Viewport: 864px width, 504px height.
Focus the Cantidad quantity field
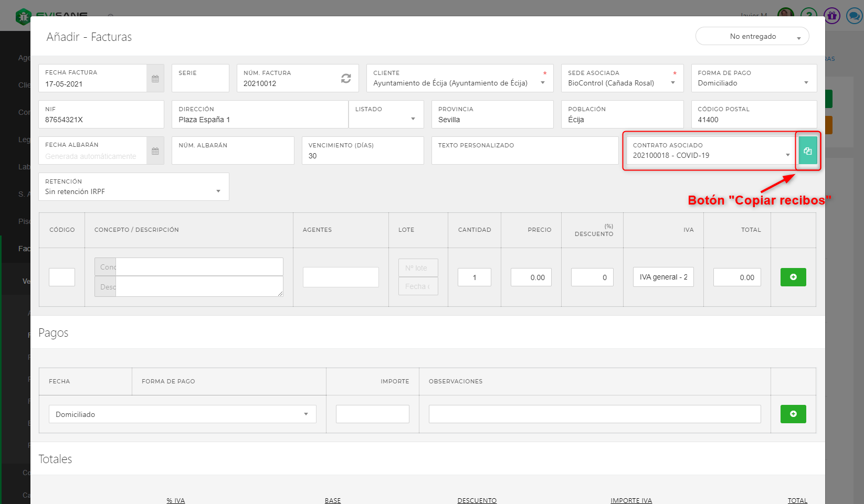[474, 277]
